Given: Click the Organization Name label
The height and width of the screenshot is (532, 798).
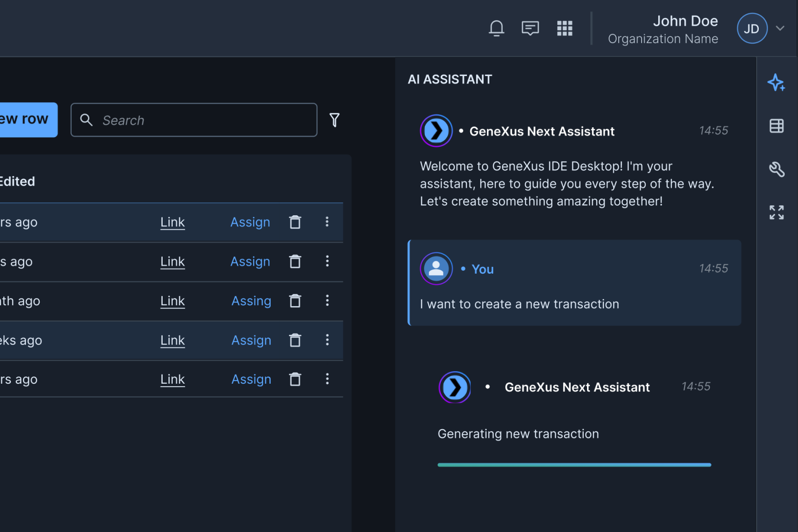Looking at the screenshot, I should pyautogui.click(x=663, y=39).
